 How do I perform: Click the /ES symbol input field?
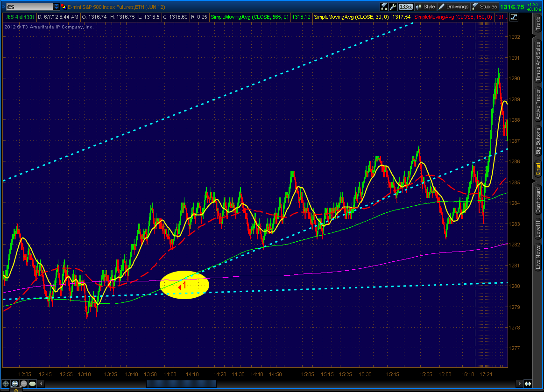29,7
